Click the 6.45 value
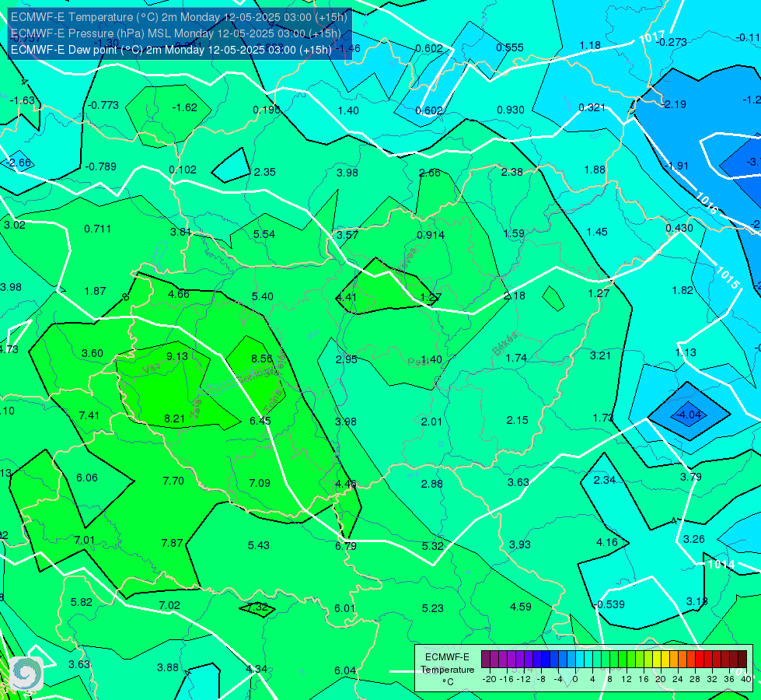 [x=260, y=421]
